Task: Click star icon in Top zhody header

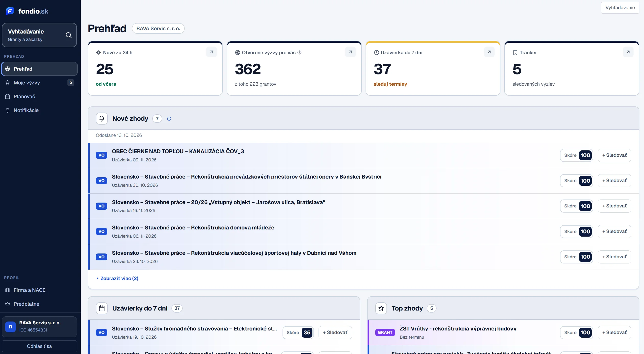Action: pyautogui.click(x=381, y=308)
